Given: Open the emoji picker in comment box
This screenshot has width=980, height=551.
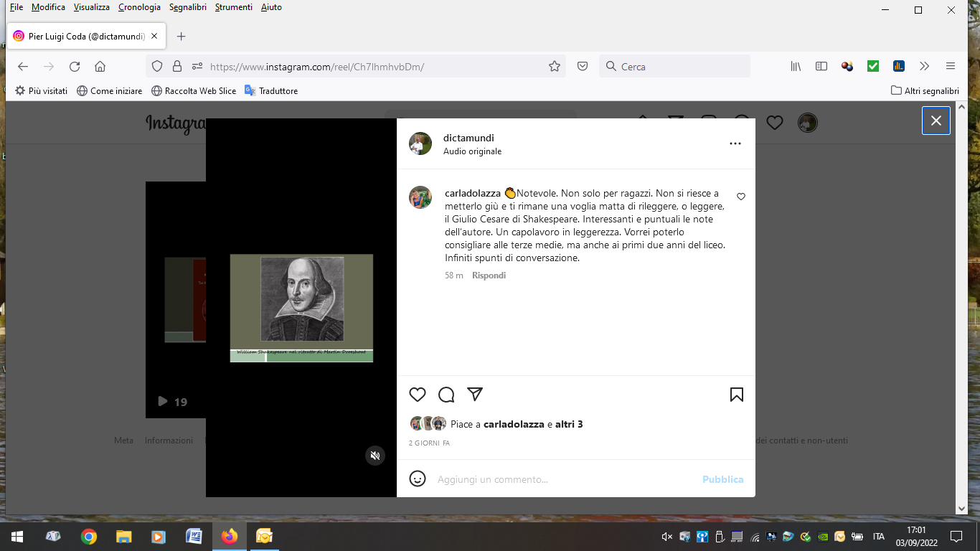Looking at the screenshot, I should point(418,479).
